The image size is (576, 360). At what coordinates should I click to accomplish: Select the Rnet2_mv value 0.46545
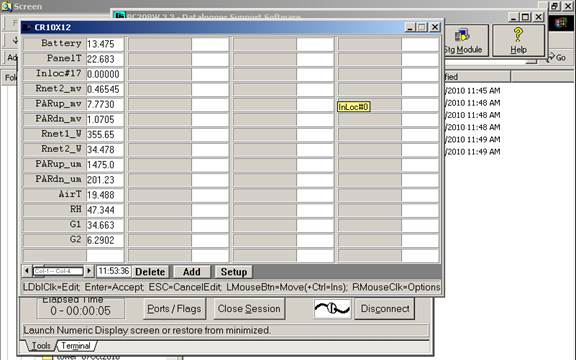(x=105, y=89)
